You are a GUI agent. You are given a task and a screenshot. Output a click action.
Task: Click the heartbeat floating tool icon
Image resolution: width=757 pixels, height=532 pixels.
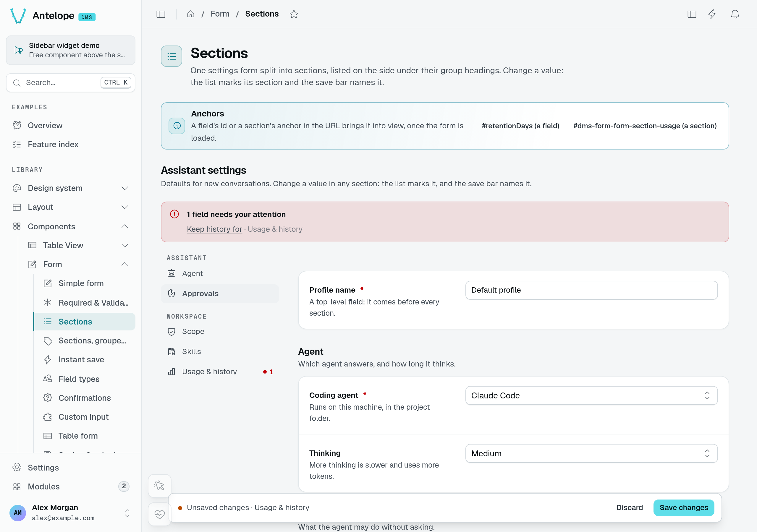click(x=160, y=514)
